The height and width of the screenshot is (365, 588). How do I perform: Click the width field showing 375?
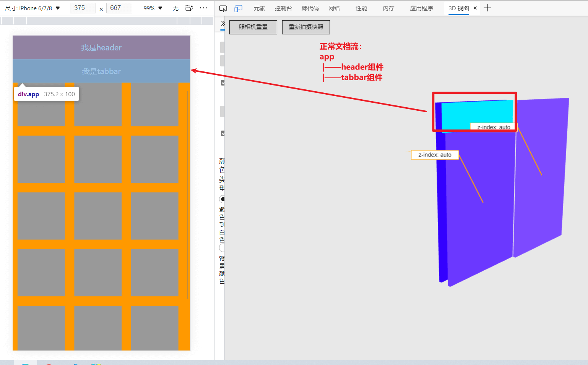tap(83, 8)
